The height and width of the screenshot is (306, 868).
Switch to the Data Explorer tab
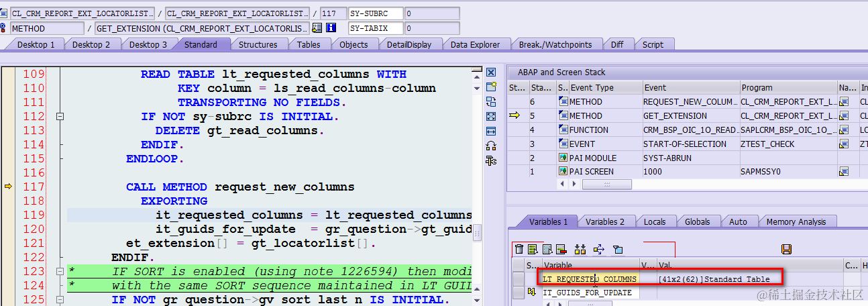474,44
